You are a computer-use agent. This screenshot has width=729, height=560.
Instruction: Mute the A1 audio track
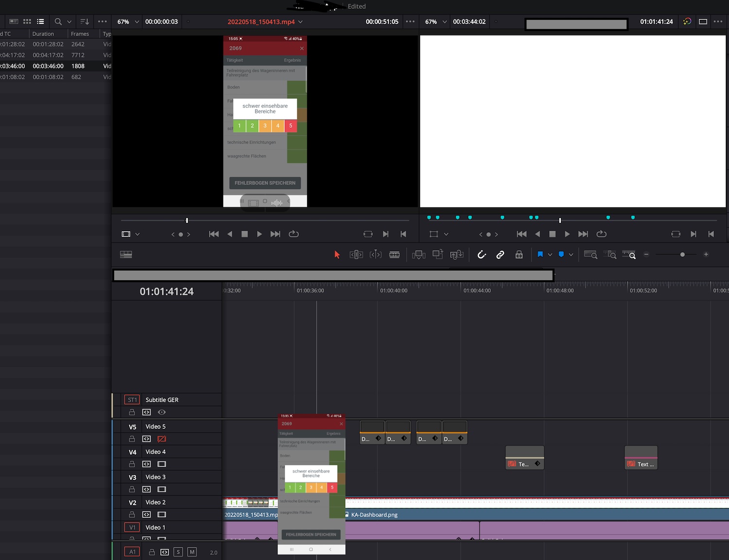coord(192,552)
